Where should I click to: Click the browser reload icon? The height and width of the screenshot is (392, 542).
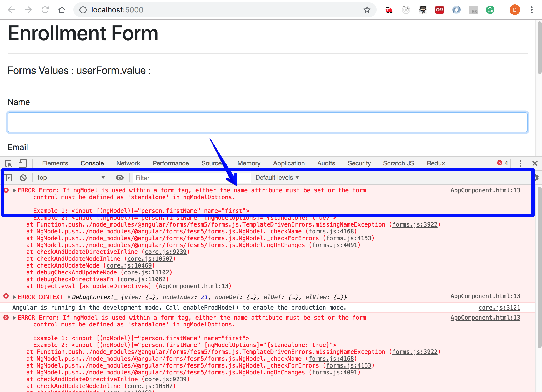coord(45,10)
